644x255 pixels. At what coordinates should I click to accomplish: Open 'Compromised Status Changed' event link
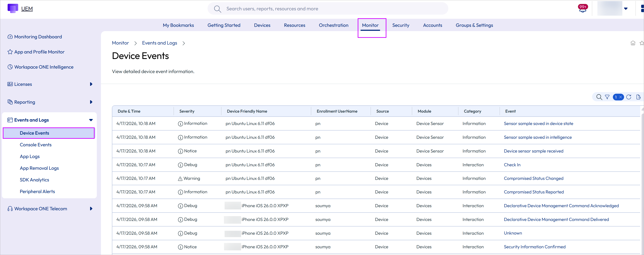tap(533, 178)
